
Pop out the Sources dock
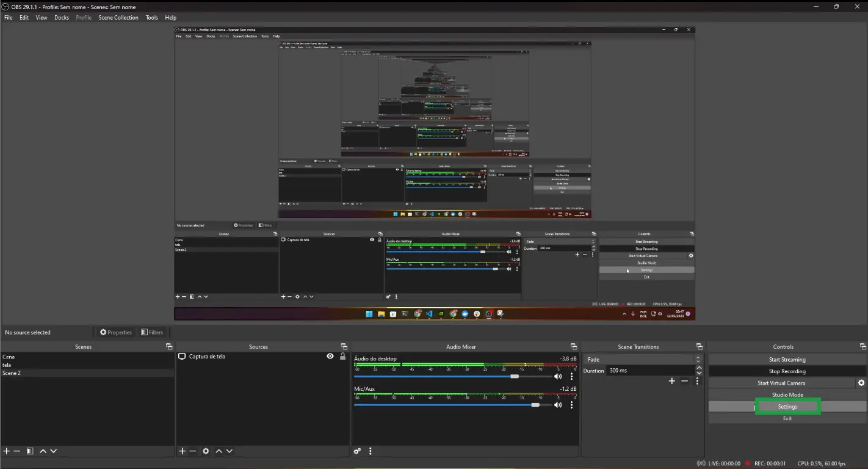344,347
